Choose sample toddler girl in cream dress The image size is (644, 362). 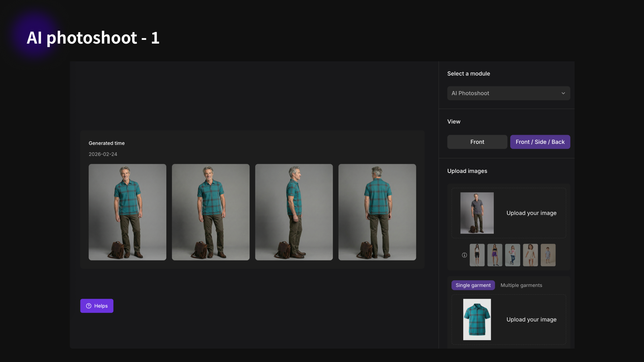[530, 255]
